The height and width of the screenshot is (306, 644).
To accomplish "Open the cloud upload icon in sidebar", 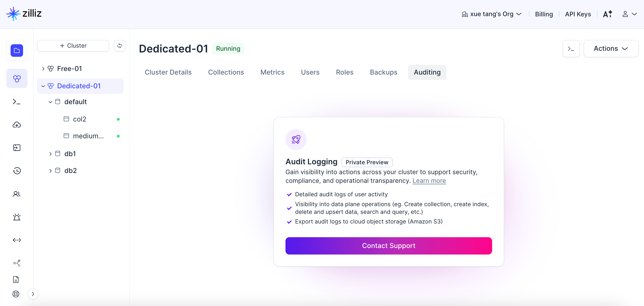I will pyautogui.click(x=17, y=125).
